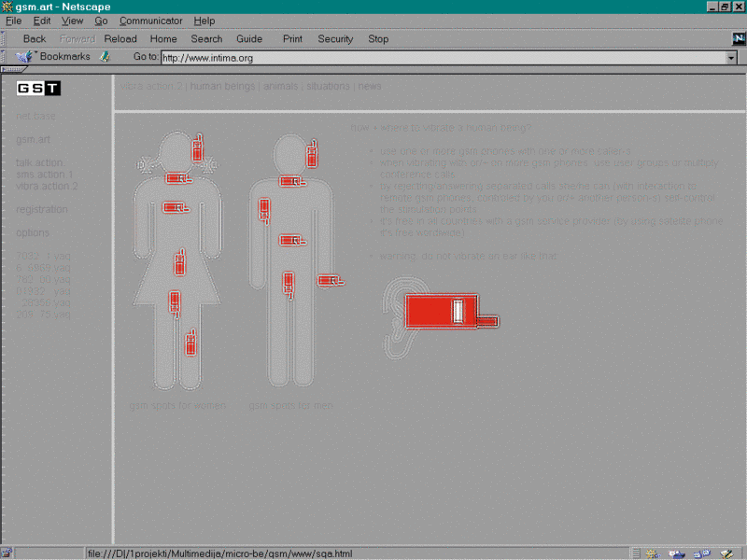Click the phone icon at woman's head
747x560 pixels.
pyautogui.click(x=197, y=147)
